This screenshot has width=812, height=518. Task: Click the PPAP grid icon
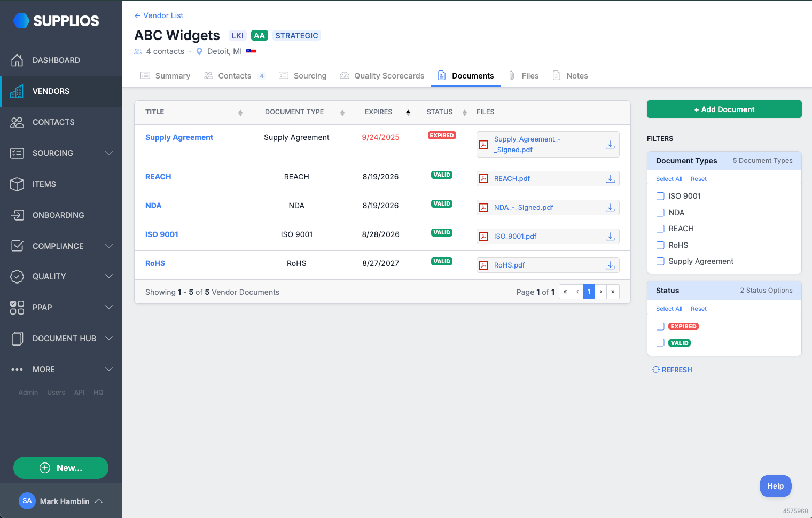pos(17,308)
